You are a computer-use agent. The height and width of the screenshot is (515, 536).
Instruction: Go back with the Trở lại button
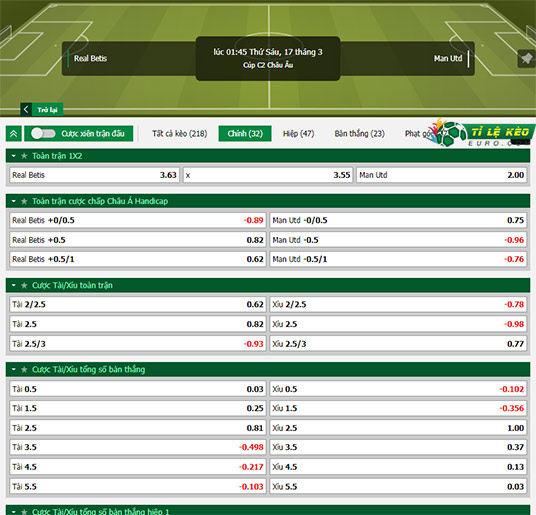[42, 110]
